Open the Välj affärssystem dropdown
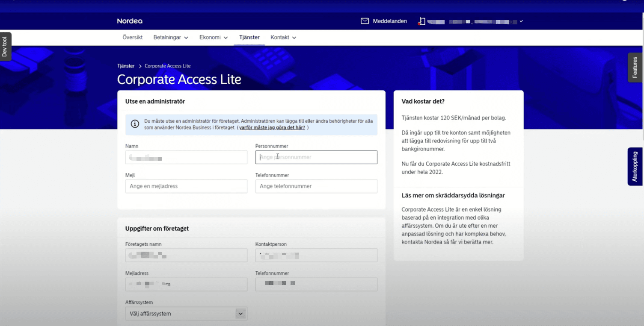This screenshot has width=644, height=326. (186, 314)
